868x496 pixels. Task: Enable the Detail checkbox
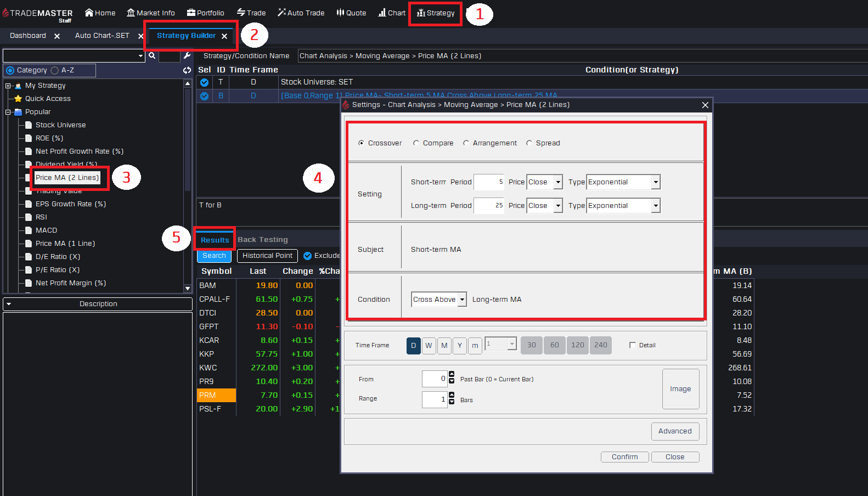point(633,345)
